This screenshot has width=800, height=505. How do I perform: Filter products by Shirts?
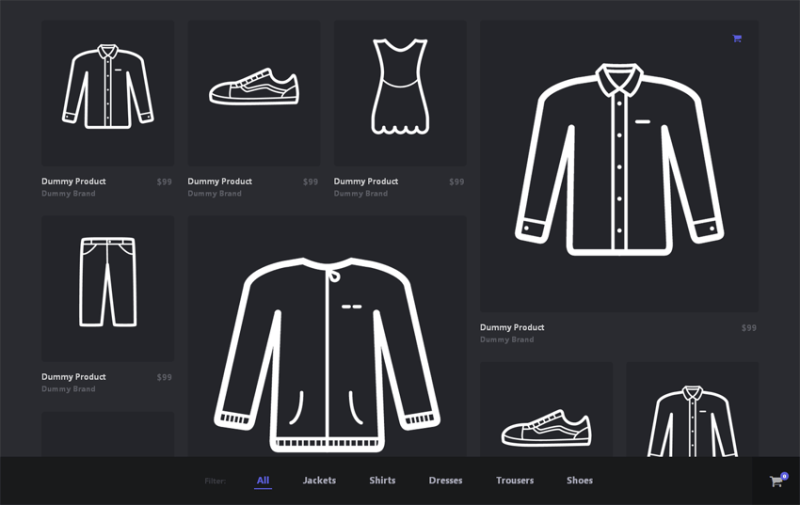(x=382, y=481)
